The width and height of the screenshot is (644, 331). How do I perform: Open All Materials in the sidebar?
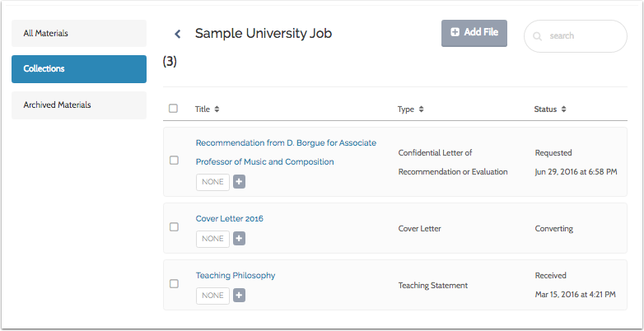79,33
